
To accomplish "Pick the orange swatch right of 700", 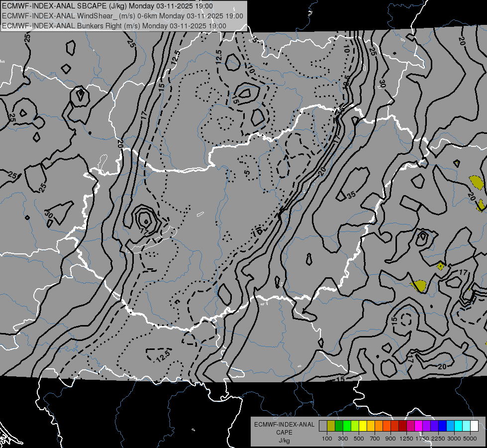I will click(x=379, y=426).
